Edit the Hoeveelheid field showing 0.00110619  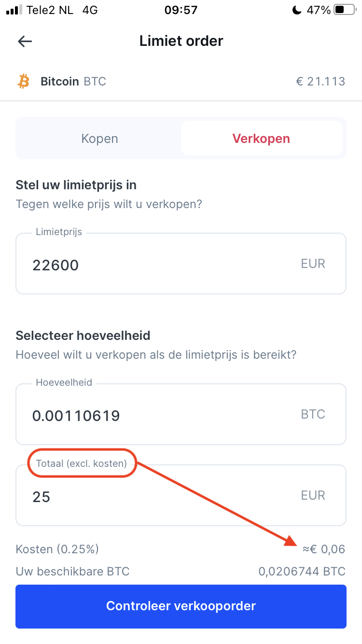click(x=181, y=414)
